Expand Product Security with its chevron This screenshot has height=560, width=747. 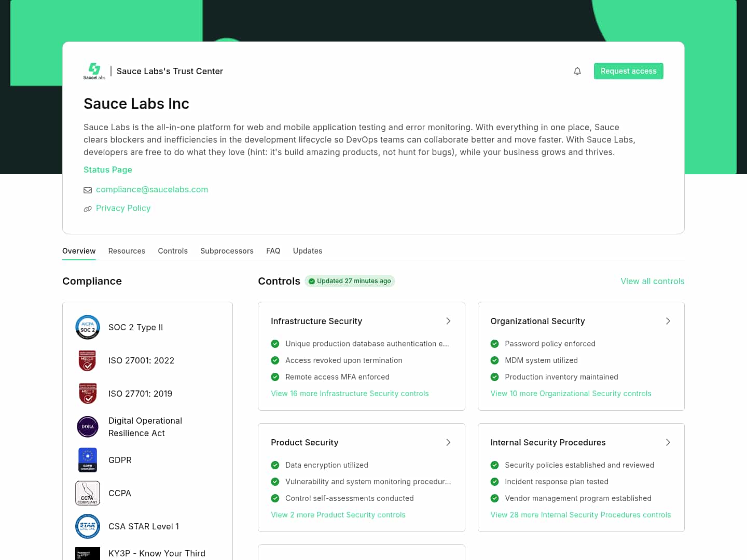pos(448,442)
